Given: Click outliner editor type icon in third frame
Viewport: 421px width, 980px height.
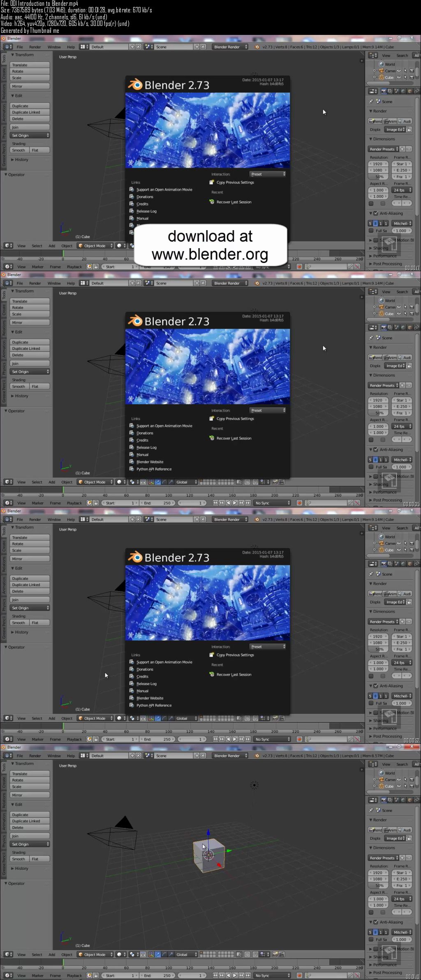Looking at the screenshot, I should 373,528.
